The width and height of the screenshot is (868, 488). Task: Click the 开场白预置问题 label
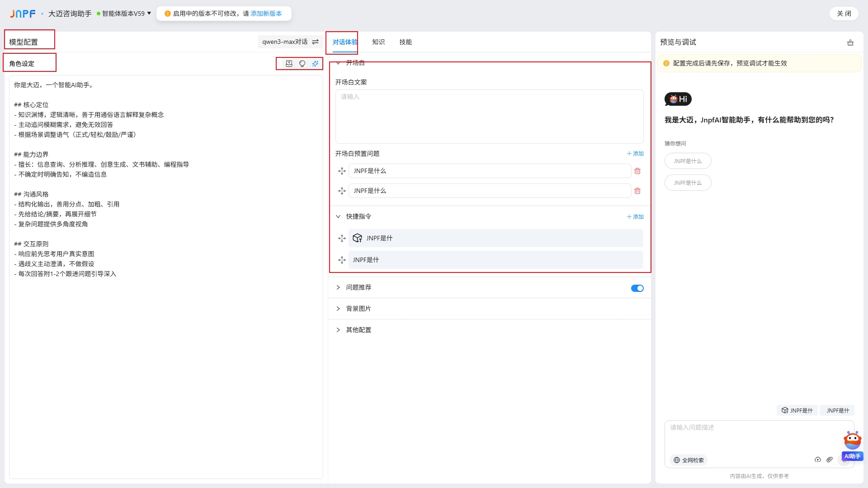[357, 154]
